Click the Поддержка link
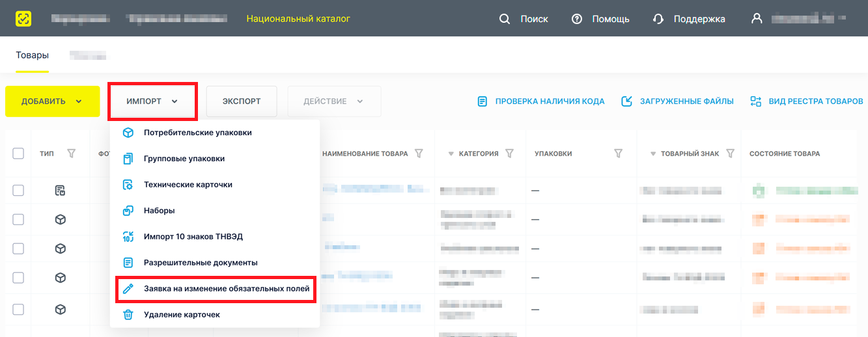868x337 pixels. pyautogui.click(x=699, y=19)
